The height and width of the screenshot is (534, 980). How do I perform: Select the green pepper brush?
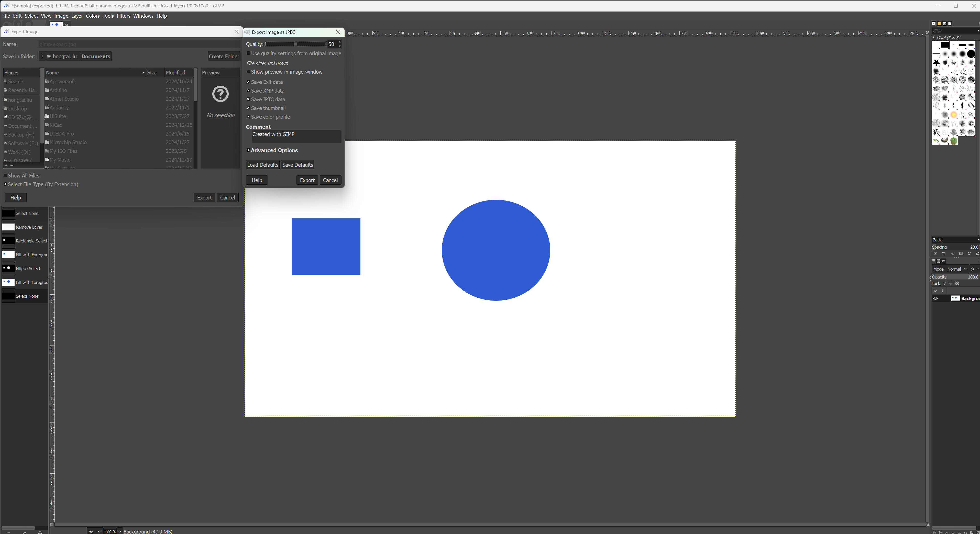coord(954,141)
